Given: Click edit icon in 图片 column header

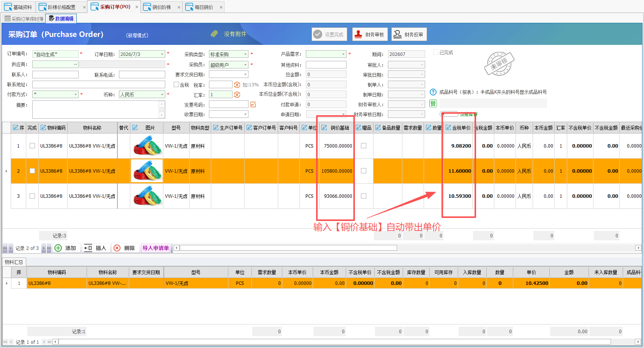Looking at the screenshot, I should (135, 127).
